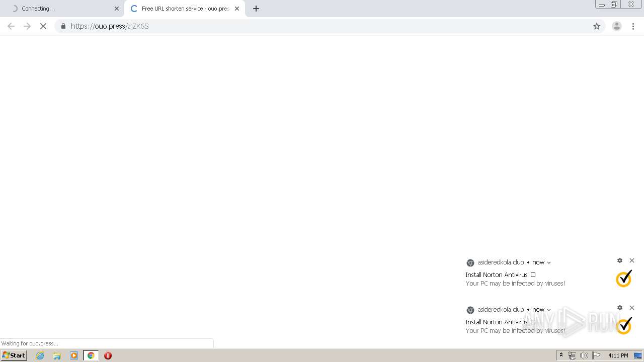The width and height of the screenshot is (644, 362).
Task: Open the Chrome profile avatar menu
Action: [x=617, y=26]
